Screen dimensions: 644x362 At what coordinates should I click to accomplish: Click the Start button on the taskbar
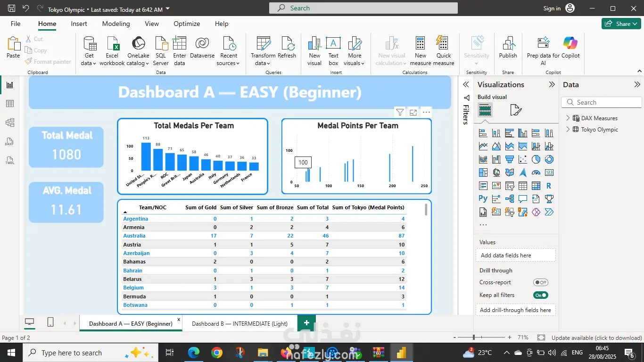(10, 353)
